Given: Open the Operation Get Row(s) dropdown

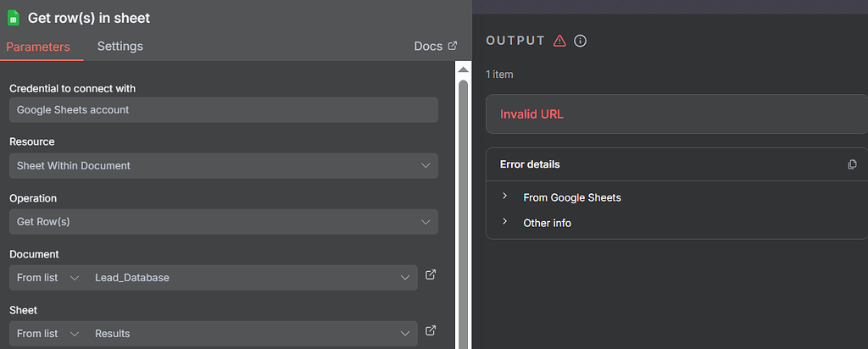Looking at the screenshot, I should pos(224,222).
